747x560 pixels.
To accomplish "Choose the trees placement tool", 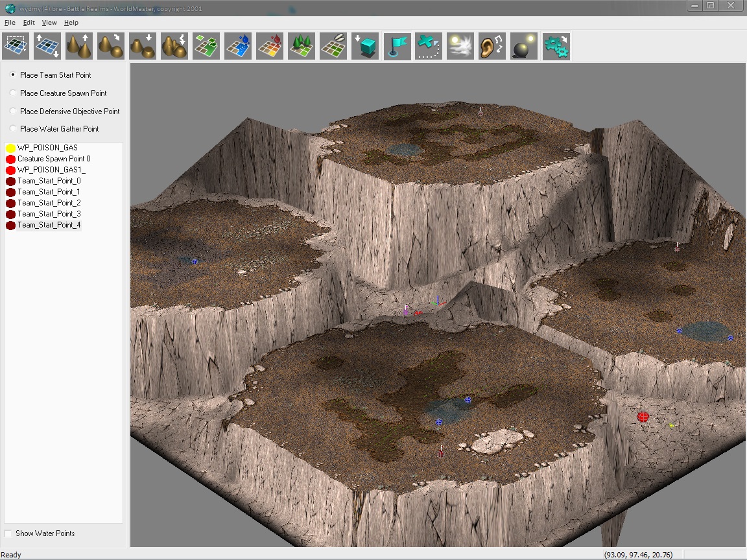I will pos(302,46).
